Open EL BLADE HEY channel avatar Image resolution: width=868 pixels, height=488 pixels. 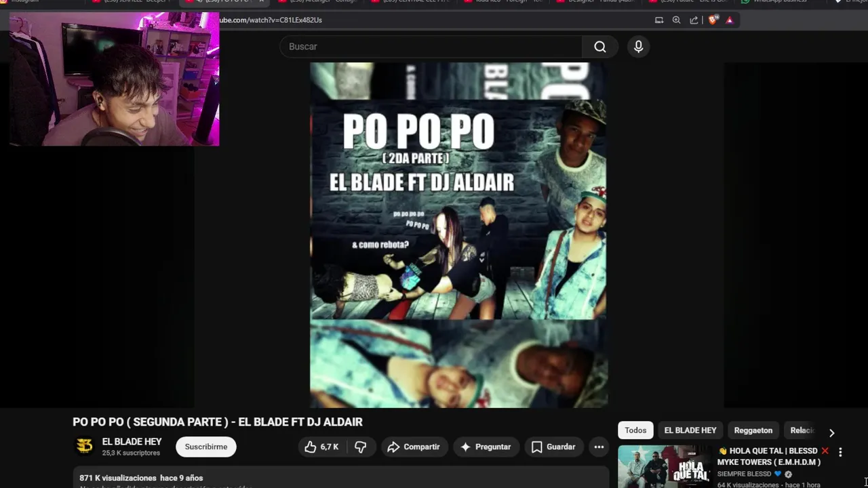tap(85, 446)
